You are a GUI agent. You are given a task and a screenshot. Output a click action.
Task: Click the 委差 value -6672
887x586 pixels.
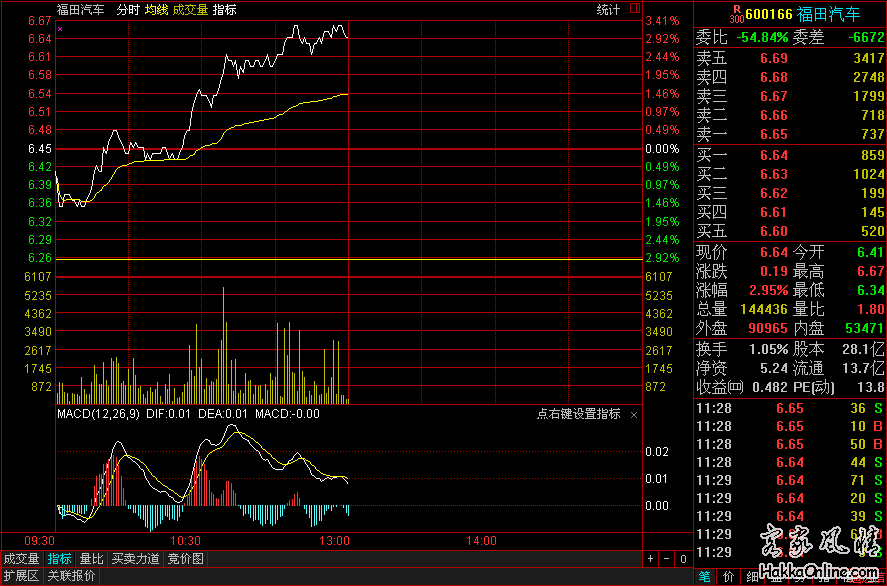pyautogui.click(x=867, y=37)
